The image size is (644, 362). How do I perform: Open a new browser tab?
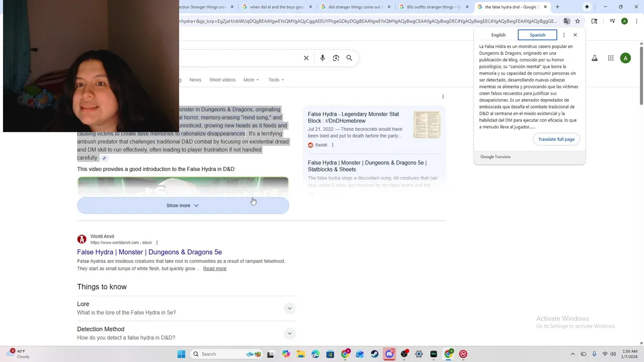557,7
